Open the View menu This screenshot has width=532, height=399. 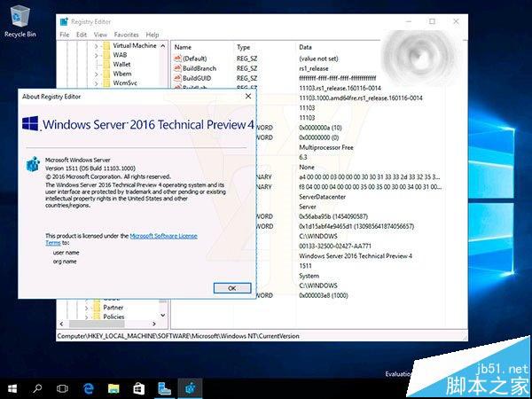[x=100, y=35]
